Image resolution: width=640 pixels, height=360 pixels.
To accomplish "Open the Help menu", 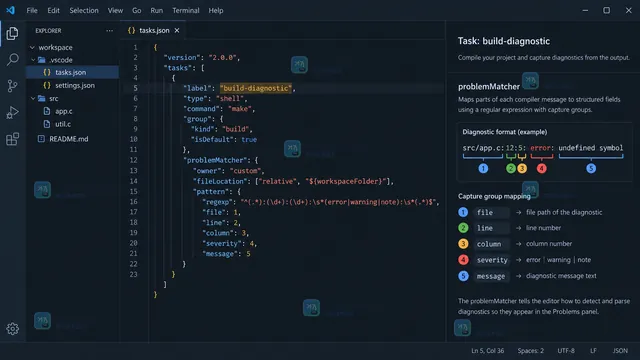I will pos(216,10).
